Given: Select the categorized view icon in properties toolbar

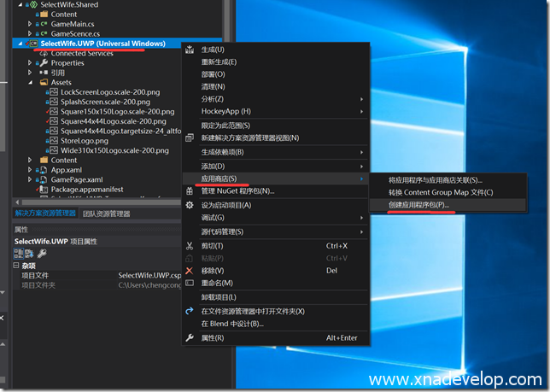Looking at the screenshot, I should click(x=18, y=254).
